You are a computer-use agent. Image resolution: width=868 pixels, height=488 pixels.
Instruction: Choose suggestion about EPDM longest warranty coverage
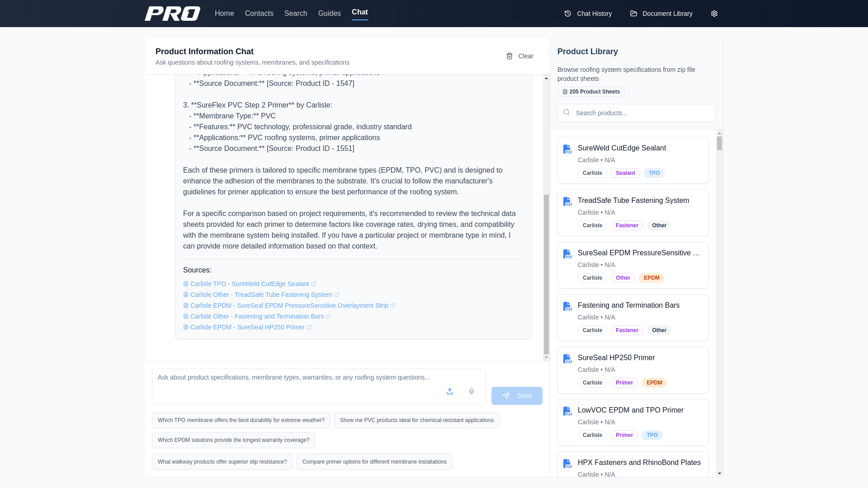click(234, 440)
